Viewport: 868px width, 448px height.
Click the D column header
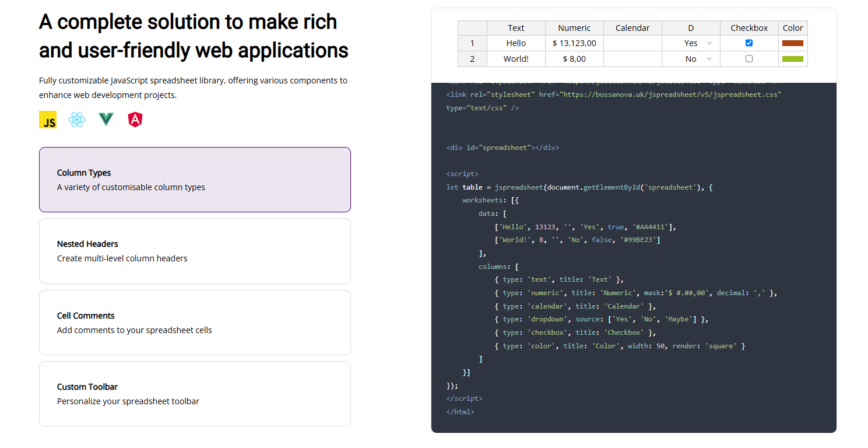point(691,27)
